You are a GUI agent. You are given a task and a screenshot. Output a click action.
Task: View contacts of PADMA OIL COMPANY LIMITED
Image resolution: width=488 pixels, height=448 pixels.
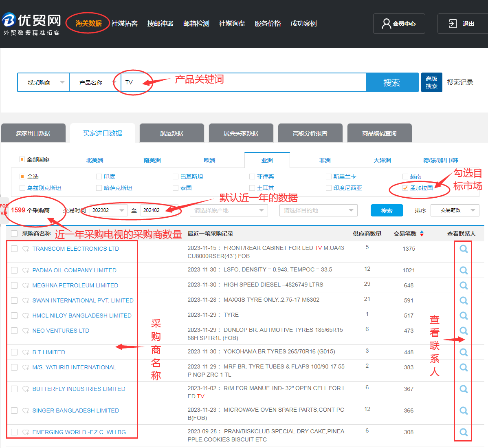click(x=464, y=270)
